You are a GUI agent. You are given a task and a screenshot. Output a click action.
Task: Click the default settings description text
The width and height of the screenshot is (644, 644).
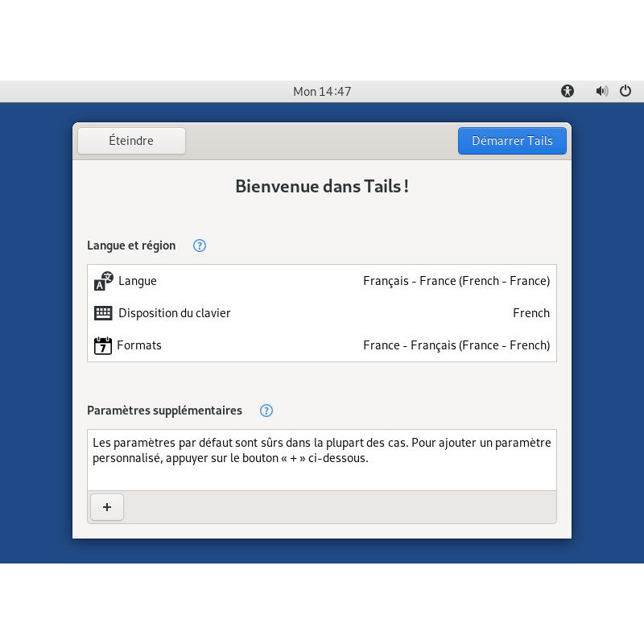pos(320,449)
